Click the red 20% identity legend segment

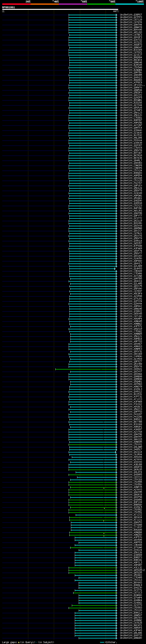click(x=16, y=4)
